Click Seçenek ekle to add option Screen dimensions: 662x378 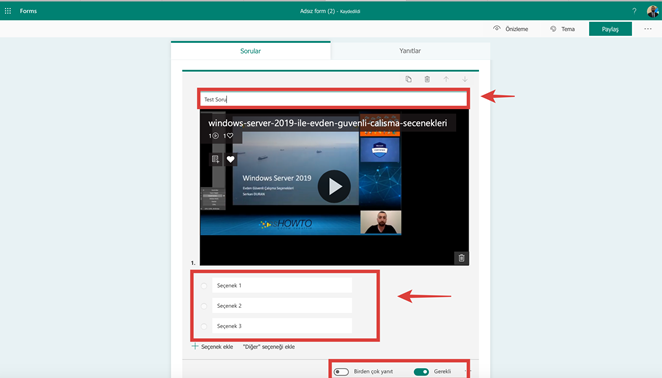pyautogui.click(x=212, y=346)
